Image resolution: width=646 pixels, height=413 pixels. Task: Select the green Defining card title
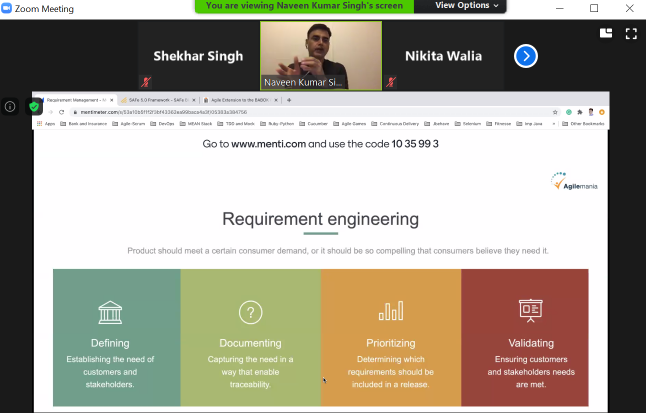(110, 343)
